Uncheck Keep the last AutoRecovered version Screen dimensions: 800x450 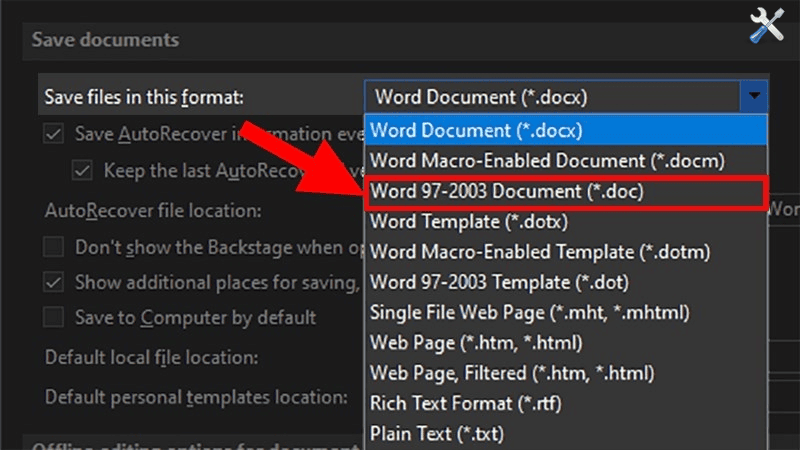click(82, 170)
